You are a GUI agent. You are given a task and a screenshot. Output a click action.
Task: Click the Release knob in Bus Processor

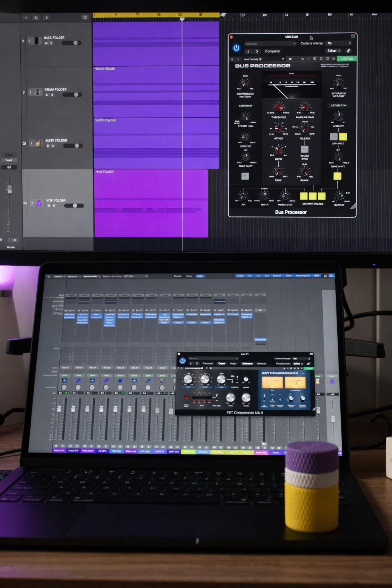(x=305, y=129)
